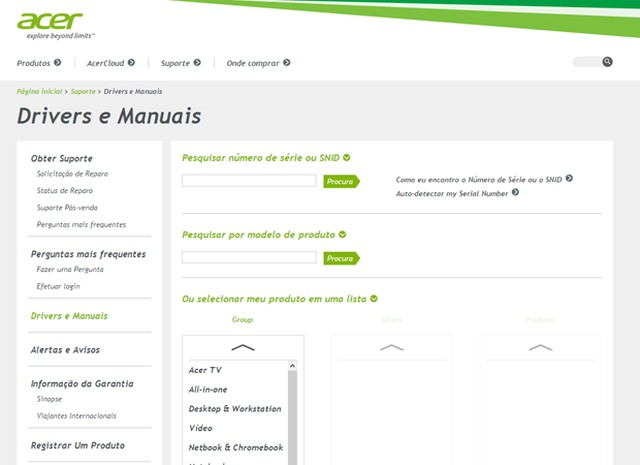
Task: Select Acer TV in Group list
Action: pyautogui.click(x=205, y=370)
